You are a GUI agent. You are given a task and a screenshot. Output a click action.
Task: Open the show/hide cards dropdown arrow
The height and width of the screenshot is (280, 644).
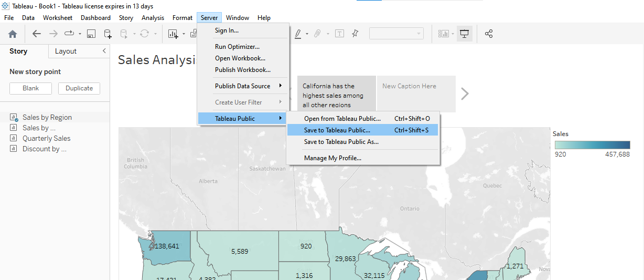click(x=453, y=34)
